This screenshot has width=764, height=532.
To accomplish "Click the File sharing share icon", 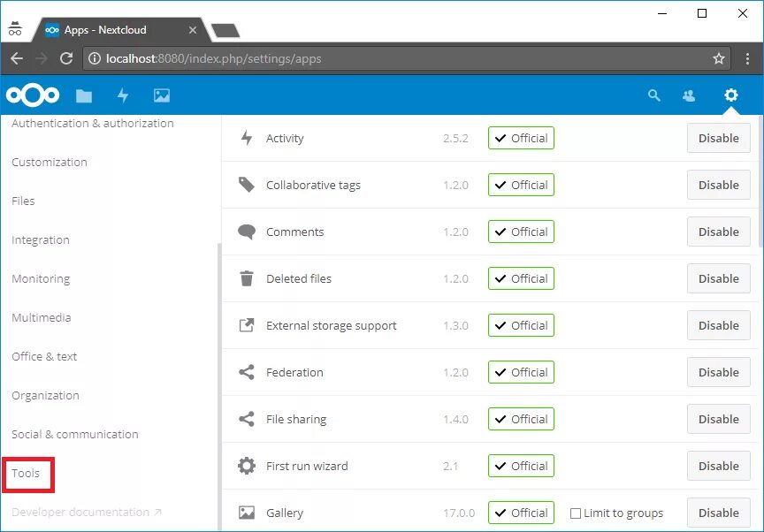I will pos(247,419).
